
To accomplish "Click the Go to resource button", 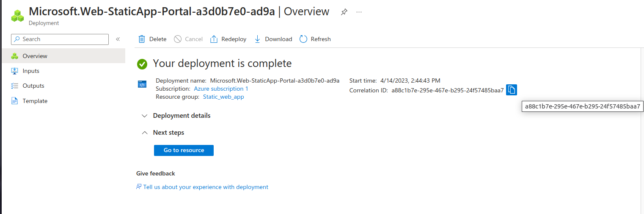I will pyautogui.click(x=184, y=150).
